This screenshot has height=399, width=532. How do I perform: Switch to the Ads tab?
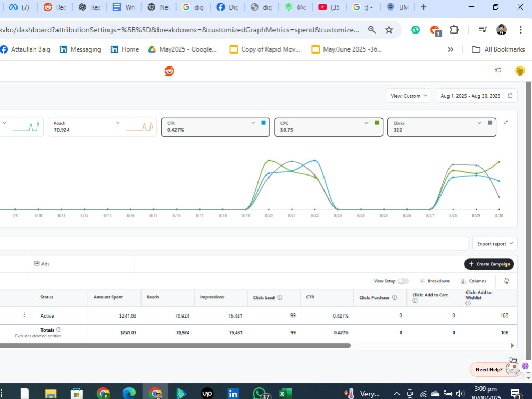(x=42, y=264)
